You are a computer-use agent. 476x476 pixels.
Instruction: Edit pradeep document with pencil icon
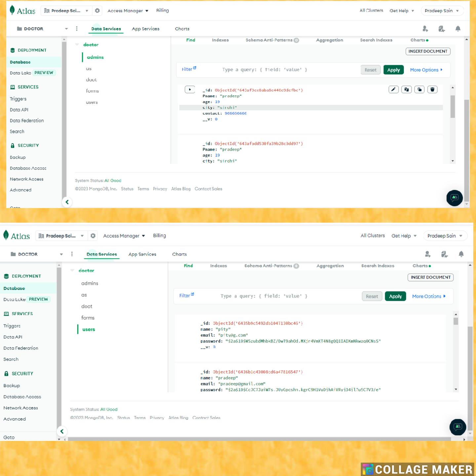point(393,89)
